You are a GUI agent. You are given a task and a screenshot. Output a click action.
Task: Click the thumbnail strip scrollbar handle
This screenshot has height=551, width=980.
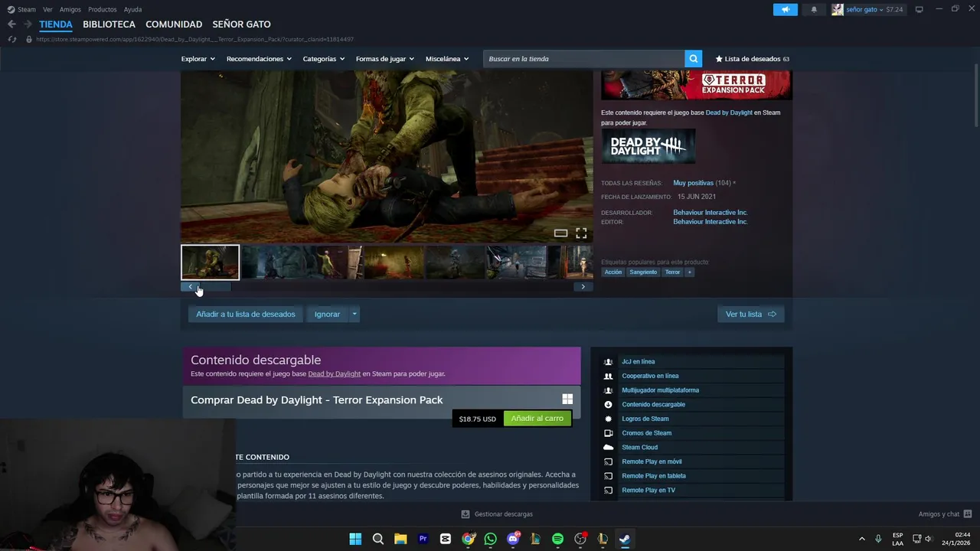click(x=214, y=287)
